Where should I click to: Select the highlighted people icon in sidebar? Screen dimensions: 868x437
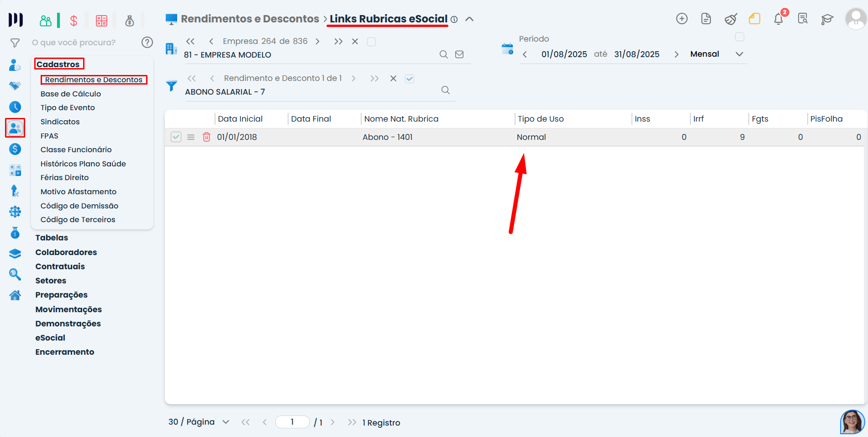15,128
